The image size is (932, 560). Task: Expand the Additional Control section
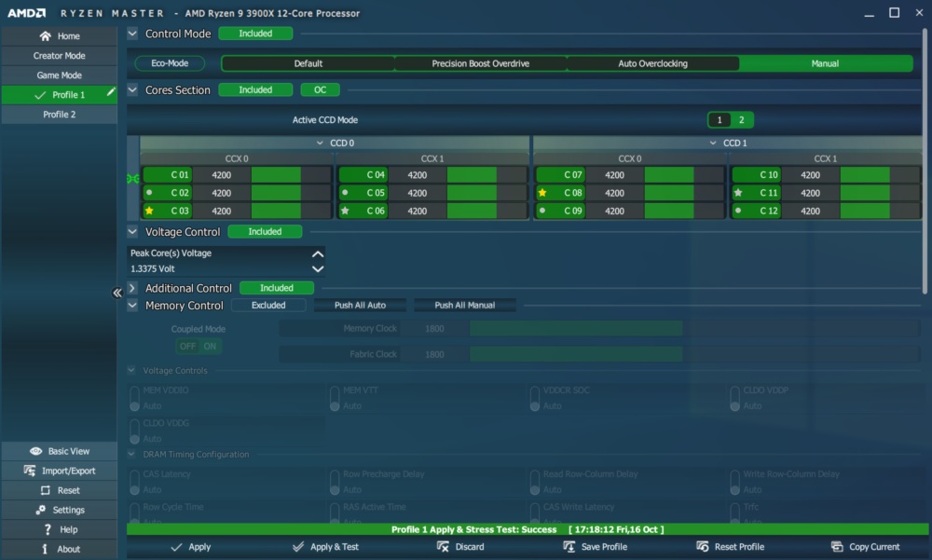point(132,288)
